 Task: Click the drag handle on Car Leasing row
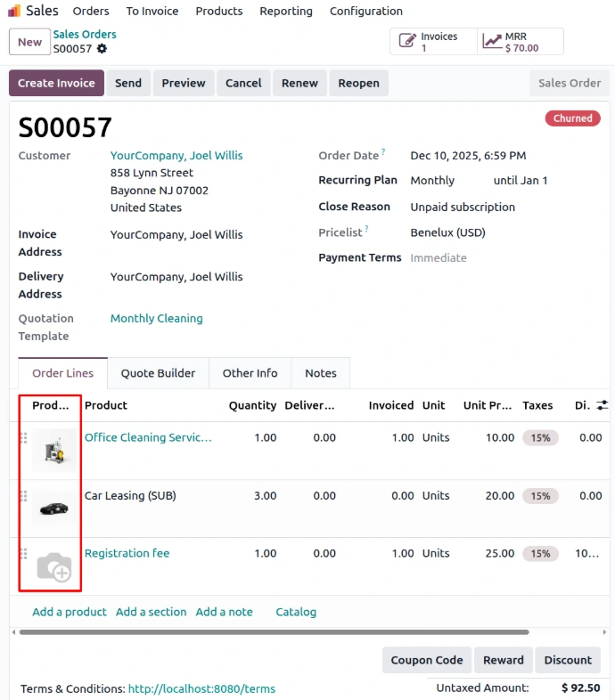click(23, 496)
